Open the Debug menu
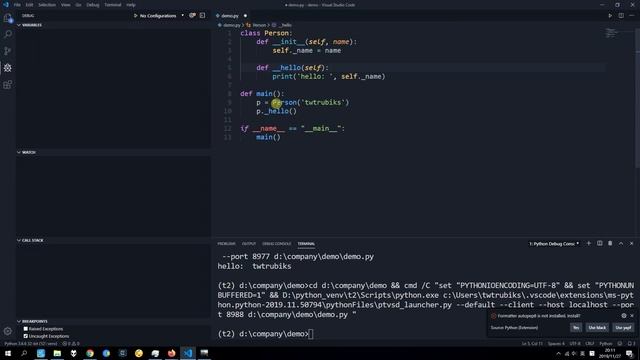The image size is (640, 360). (x=93, y=5)
